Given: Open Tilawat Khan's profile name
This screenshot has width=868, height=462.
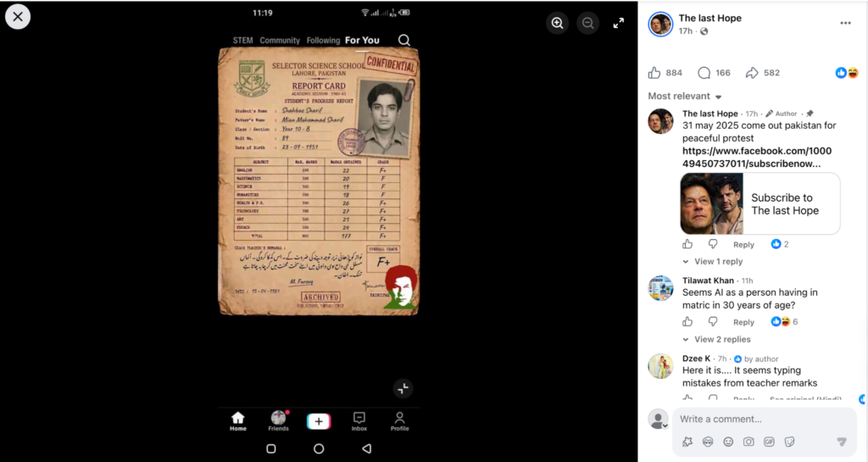Looking at the screenshot, I should pyautogui.click(x=708, y=281).
